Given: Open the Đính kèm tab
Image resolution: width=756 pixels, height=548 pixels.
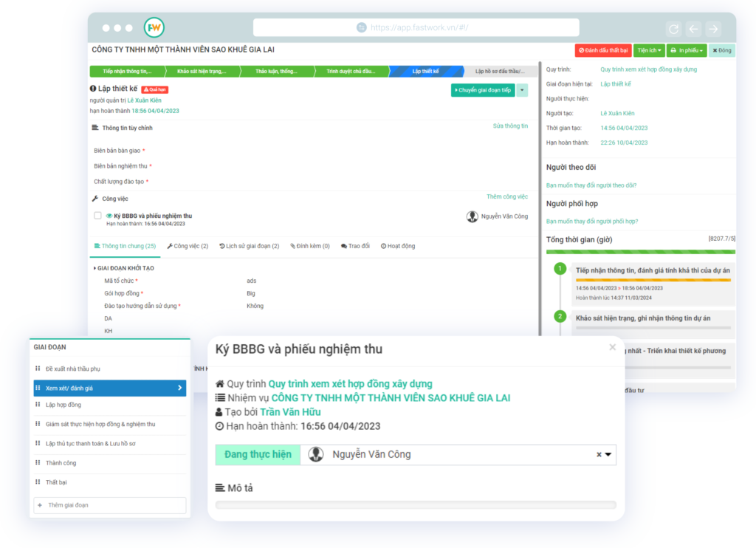Looking at the screenshot, I should pos(309,246).
